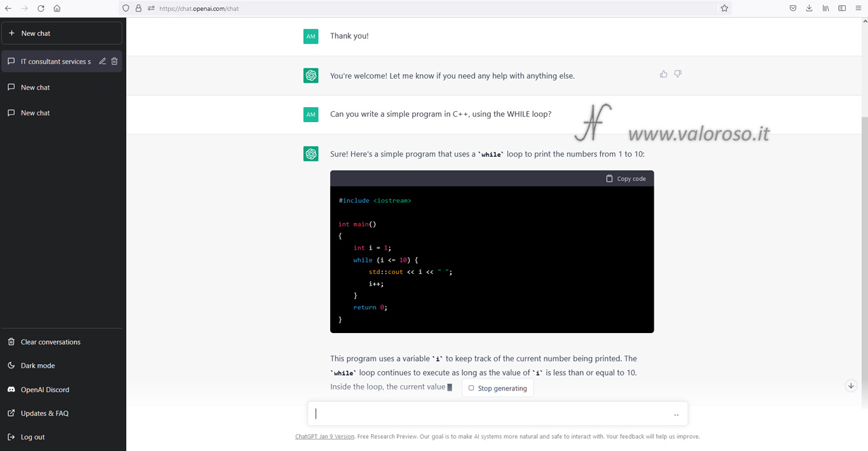Click the thumbs down feedback icon

pos(677,74)
